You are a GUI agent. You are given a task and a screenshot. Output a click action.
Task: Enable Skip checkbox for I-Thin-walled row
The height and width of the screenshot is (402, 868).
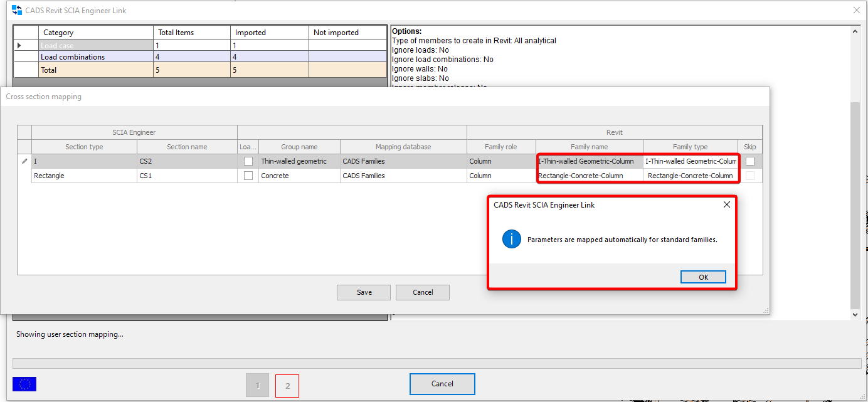pos(749,161)
